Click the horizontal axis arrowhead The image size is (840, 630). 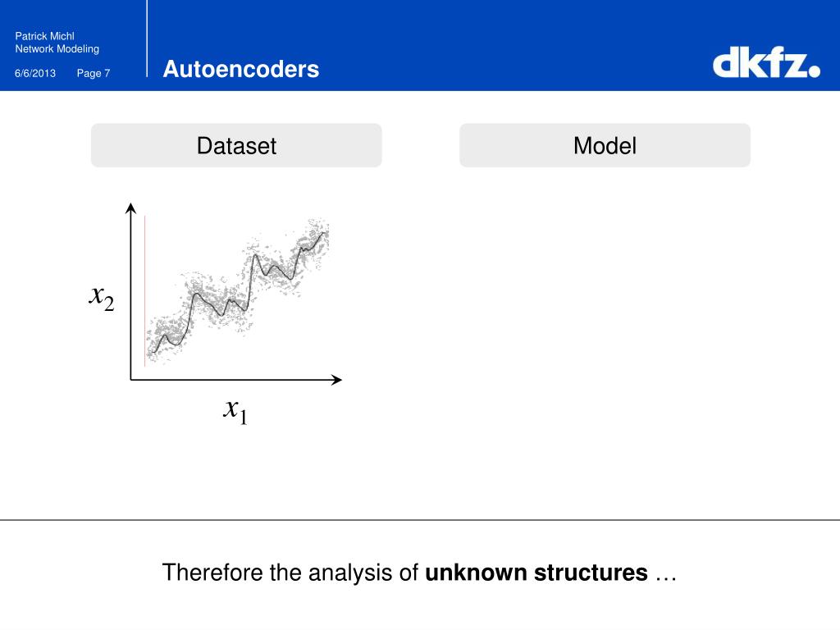tap(336, 379)
